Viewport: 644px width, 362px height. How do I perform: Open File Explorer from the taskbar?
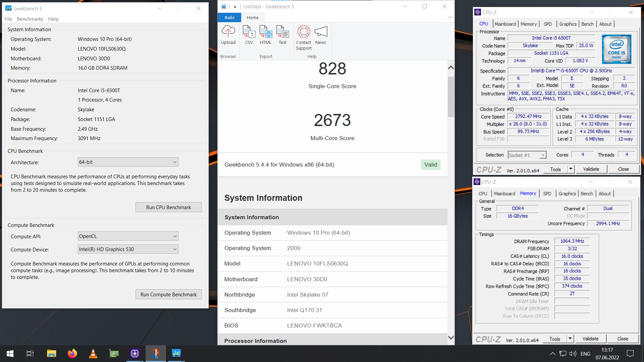(x=51, y=354)
